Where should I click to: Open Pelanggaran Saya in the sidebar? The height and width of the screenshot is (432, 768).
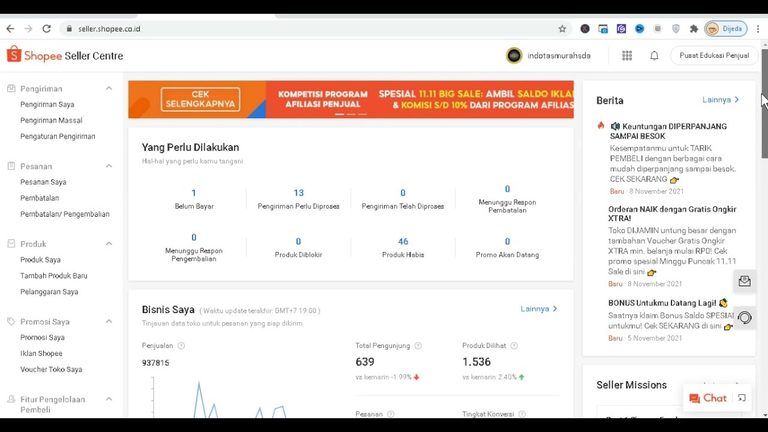pyautogui.click(x=49, y=292)
